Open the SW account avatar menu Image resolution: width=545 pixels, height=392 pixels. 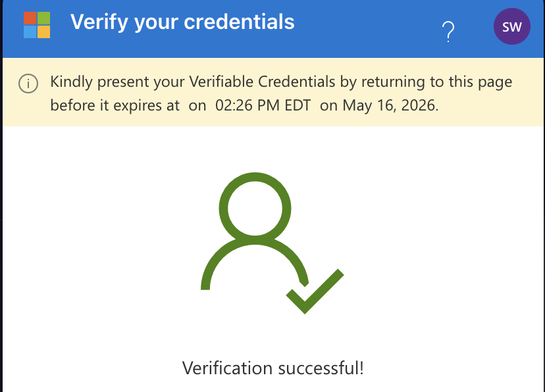pos(511,27)
